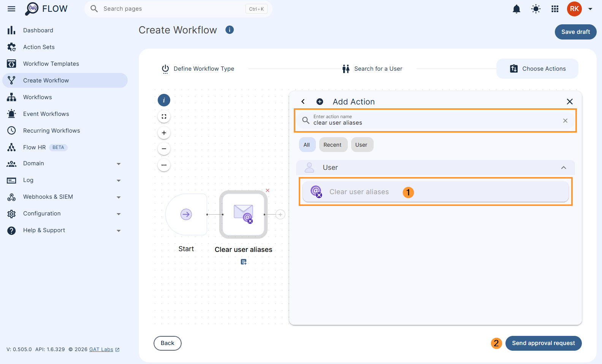
Task: Open Flow HR beta page
Action: pos(65,147)
